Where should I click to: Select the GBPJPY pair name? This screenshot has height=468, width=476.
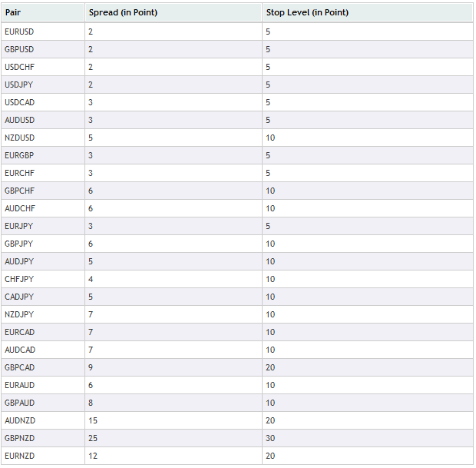click(x=19, y=244)
